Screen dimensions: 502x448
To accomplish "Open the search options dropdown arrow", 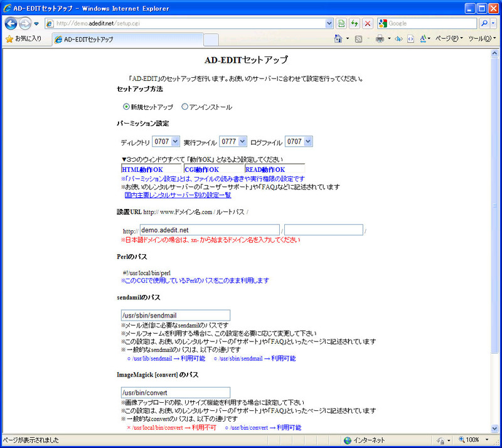I will (493, 23).
